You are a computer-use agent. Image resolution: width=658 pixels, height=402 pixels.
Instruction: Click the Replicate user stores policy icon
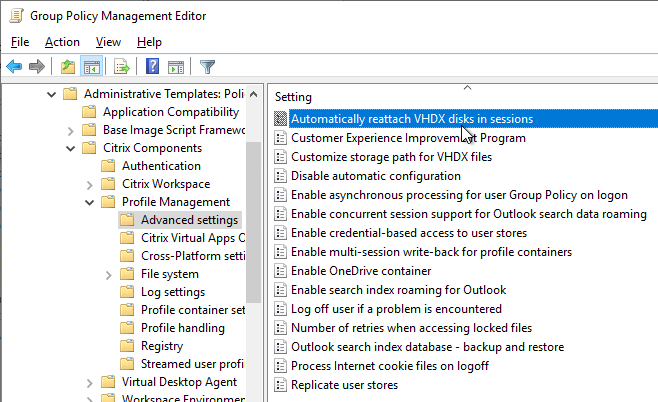pyautogui.click(x=280, y=385)
